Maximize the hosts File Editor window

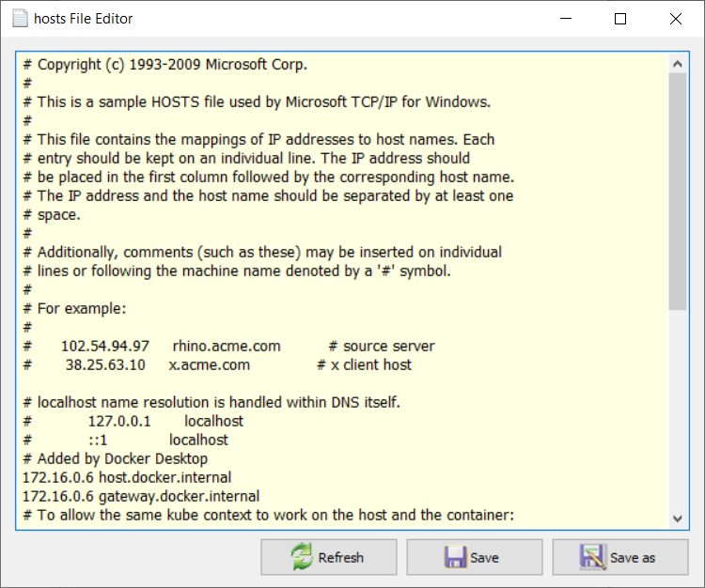tap(619, 19)
